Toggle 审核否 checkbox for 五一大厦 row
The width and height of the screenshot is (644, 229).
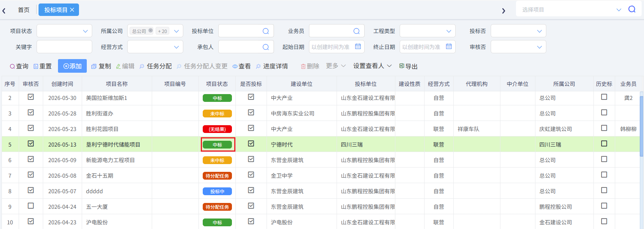point(31,206)
